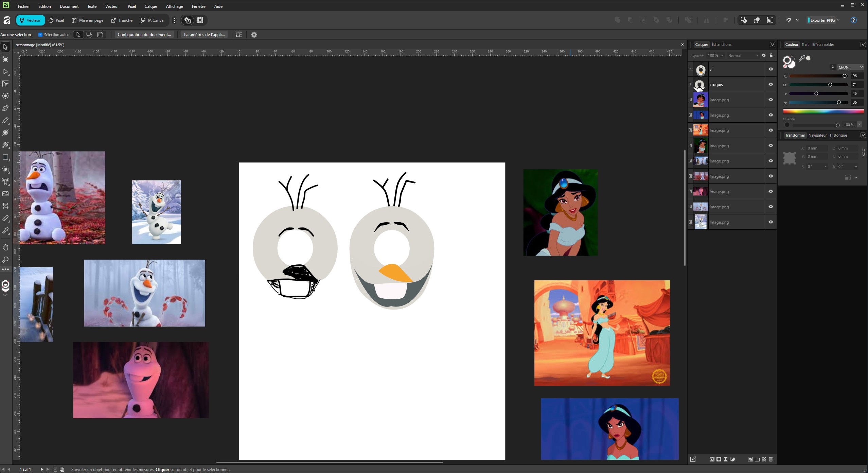
Task: Select the color picker eyedropper tool
Action: tap(5, 230)
